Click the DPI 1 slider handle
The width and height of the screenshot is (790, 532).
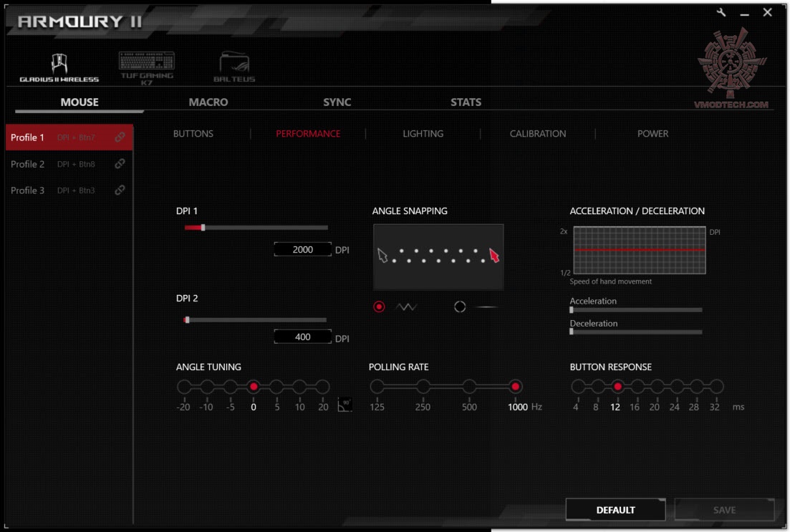pos(203,227)
